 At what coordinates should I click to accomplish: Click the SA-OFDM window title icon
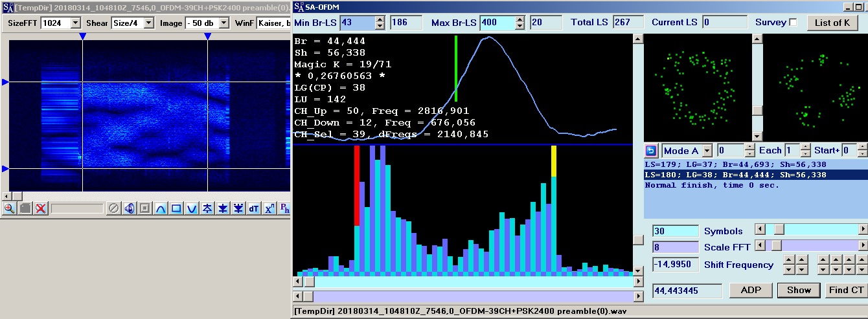(x=299, y=6)
